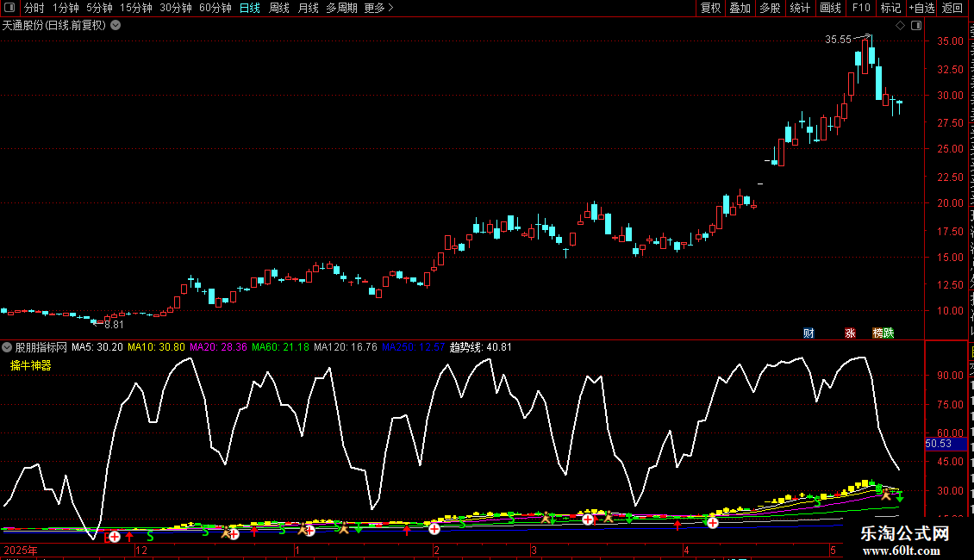This screenshot has height=560, width=974.
Task: Click the circled-plus signal between 12 and 1
Action: click(x=234, y=534)
